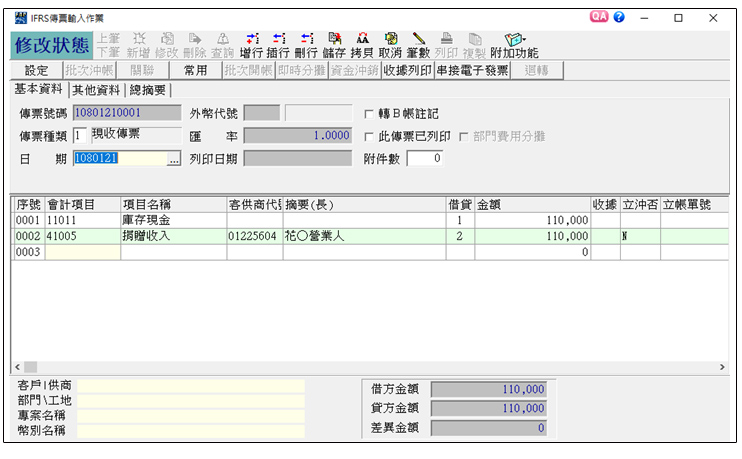Switch to the 總摘要 tab
Screen dimensions: 742x459
(148, 90)
